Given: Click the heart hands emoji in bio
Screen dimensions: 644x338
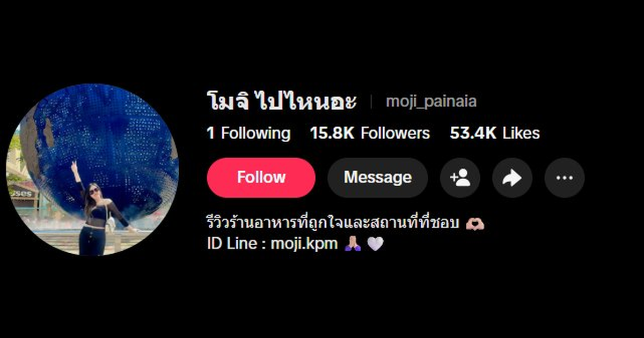Looking at the screenshot, I should tap(475, 224).
